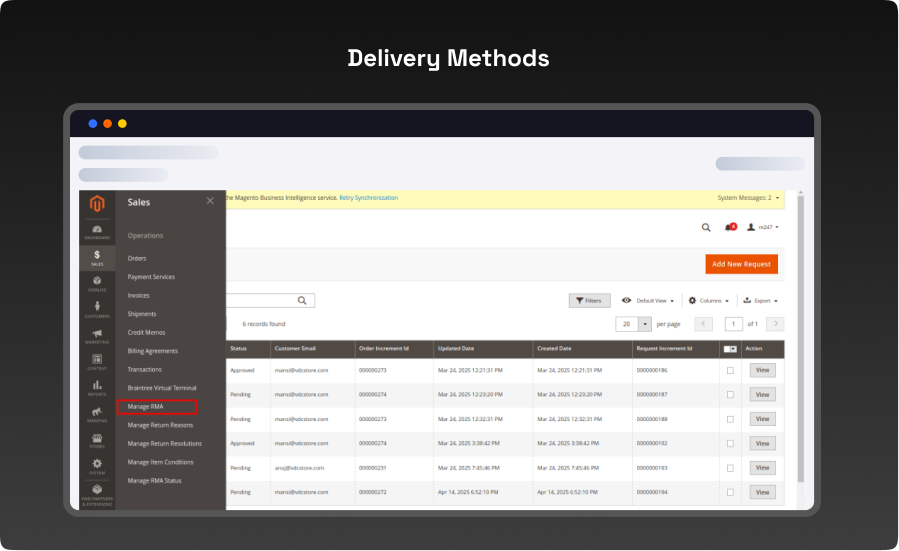Click the page number input field
The height and width of the screenshot is (551, 899).
[x=733, y=324]
